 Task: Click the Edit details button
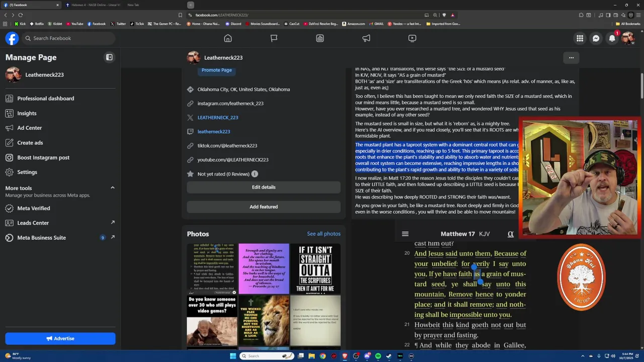264,187
